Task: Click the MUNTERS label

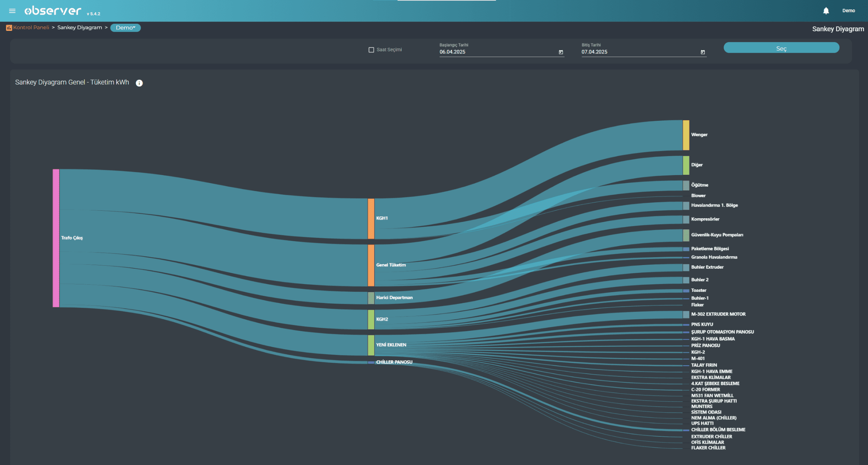Action: (702, 407)
